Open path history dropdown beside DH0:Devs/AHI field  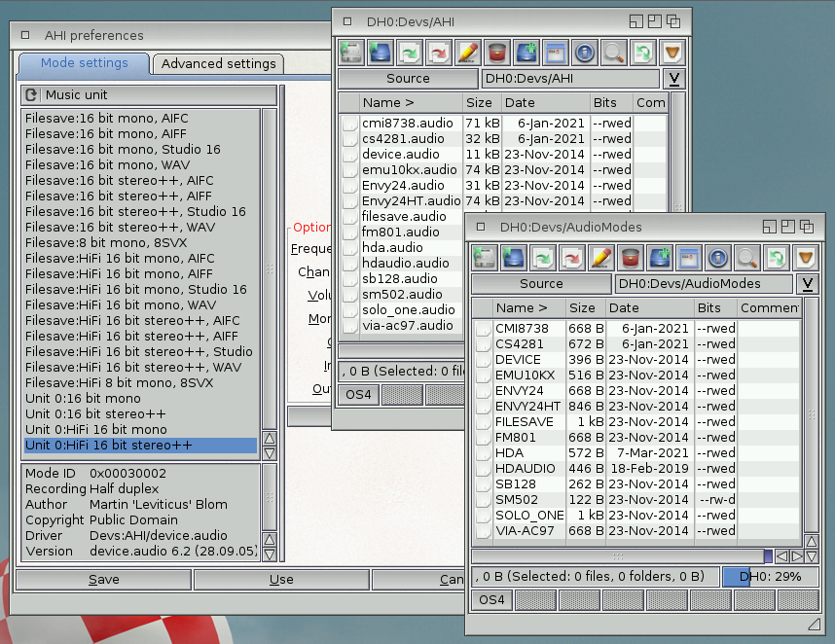point(672,79)
